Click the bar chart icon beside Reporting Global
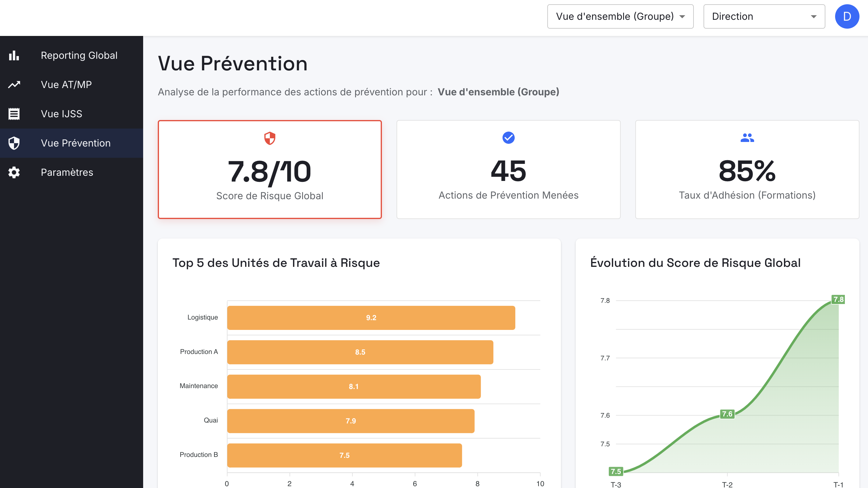 point(14,55)
